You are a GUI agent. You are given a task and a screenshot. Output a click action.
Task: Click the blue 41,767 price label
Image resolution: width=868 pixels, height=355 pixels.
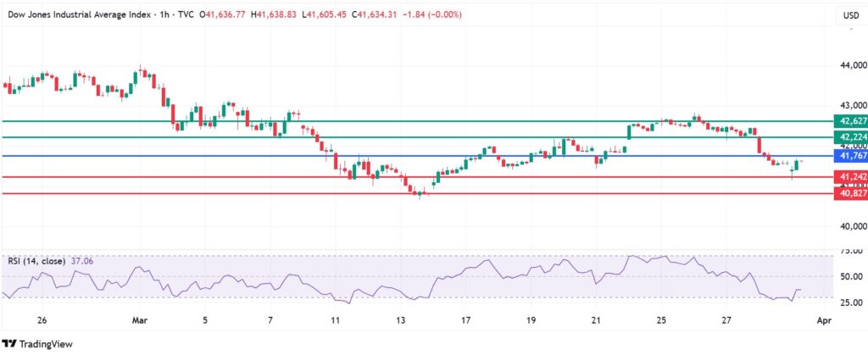pyautogui.click(x=850, y=156)
